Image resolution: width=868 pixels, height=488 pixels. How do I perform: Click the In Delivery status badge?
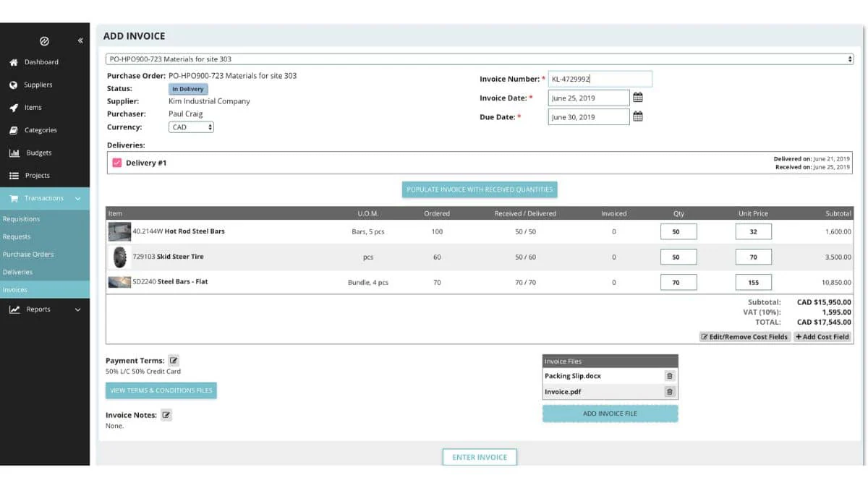coord(188,89)
